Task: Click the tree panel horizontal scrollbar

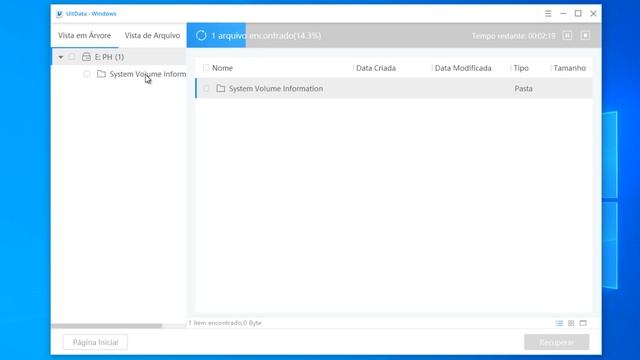Action: coord(107,326)
